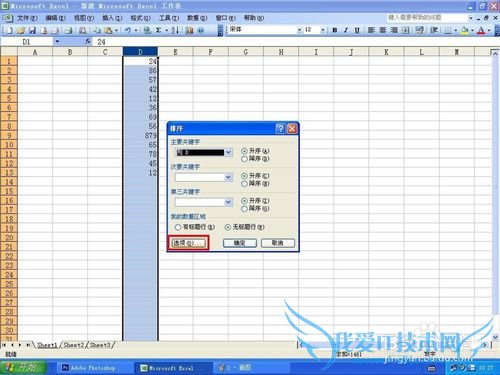Click the Currency style icon
The width and height of the screenshot is (500, 375).
[x=420, y=30]
